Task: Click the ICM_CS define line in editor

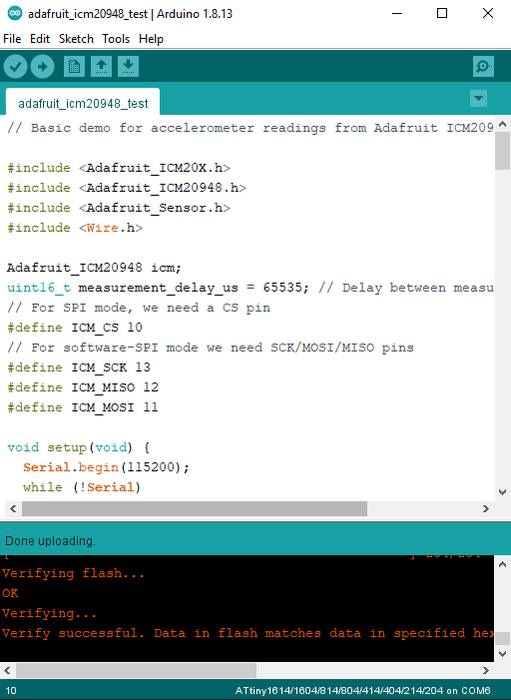Action: point(75,328)
